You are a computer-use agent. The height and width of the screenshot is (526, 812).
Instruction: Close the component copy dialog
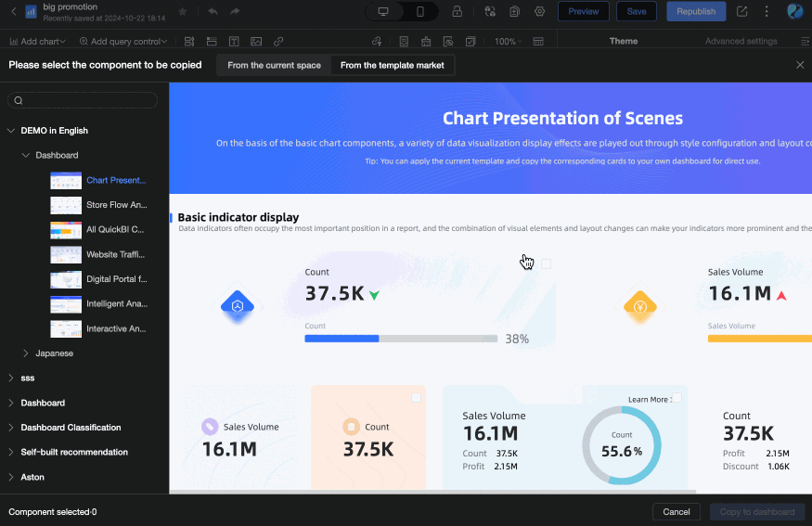800,65
